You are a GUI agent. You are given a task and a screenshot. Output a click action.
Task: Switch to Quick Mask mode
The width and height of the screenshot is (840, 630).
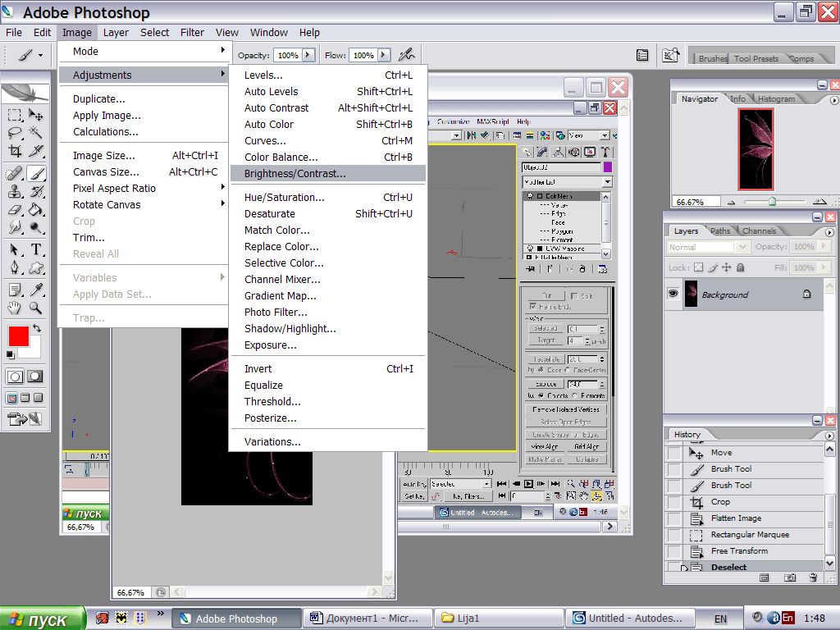(35, 377)
